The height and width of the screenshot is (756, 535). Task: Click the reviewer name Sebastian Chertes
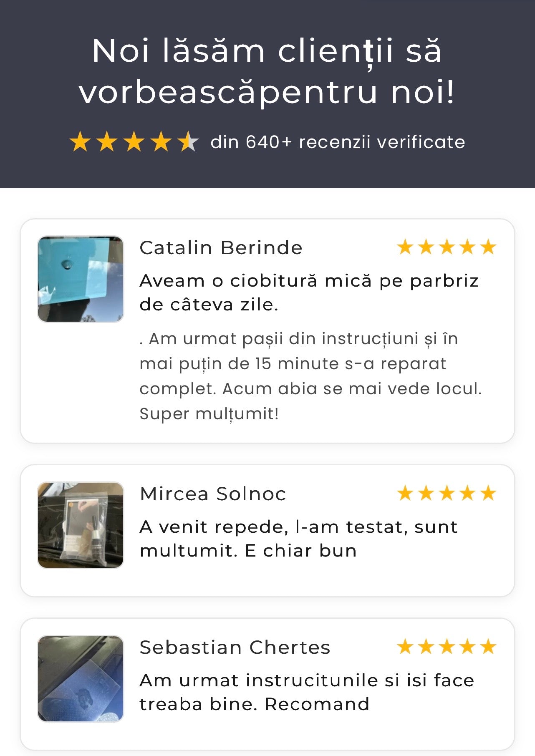pos(235,648)
